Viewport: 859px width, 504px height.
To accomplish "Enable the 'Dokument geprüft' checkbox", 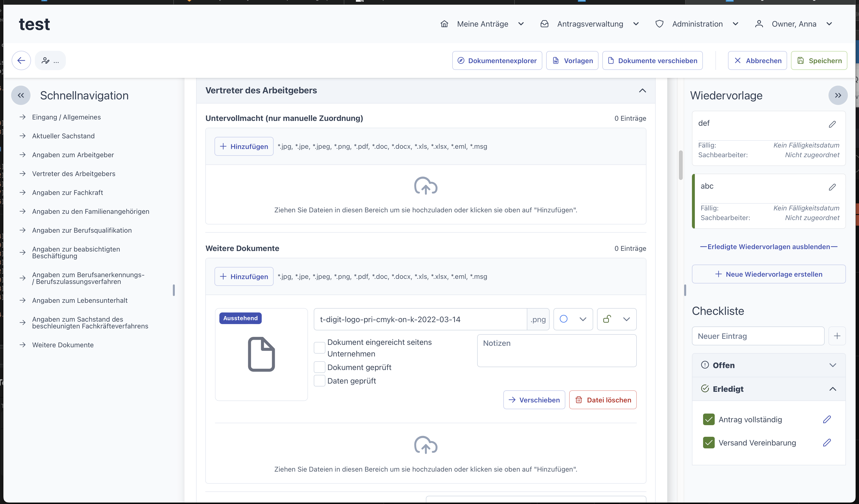I will click(x=319, y=367).
